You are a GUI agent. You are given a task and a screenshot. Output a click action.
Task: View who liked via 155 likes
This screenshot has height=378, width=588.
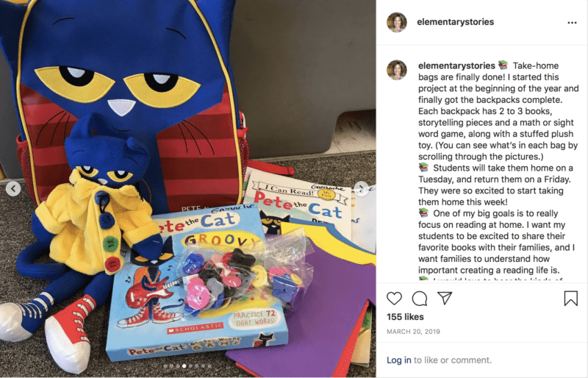point(405,317)
